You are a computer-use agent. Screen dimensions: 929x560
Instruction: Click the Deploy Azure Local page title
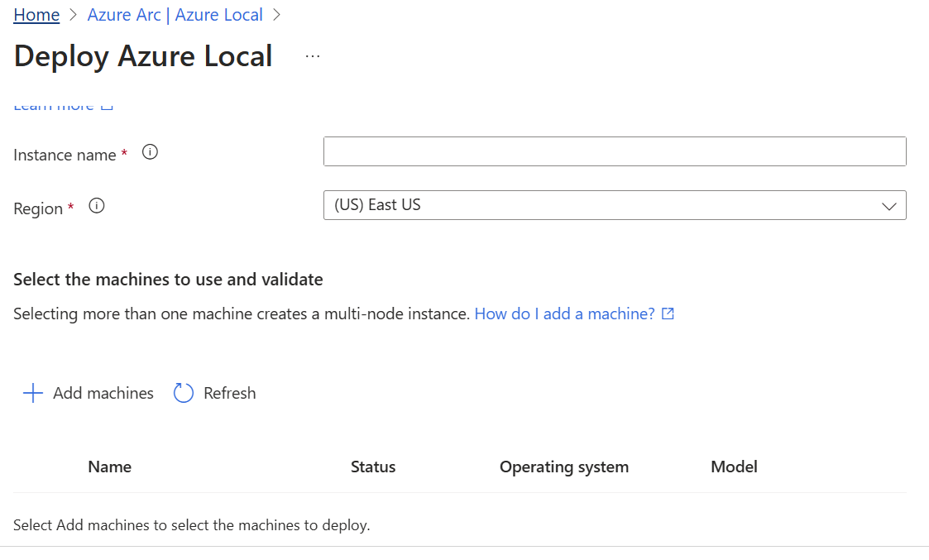pos(143,57)
